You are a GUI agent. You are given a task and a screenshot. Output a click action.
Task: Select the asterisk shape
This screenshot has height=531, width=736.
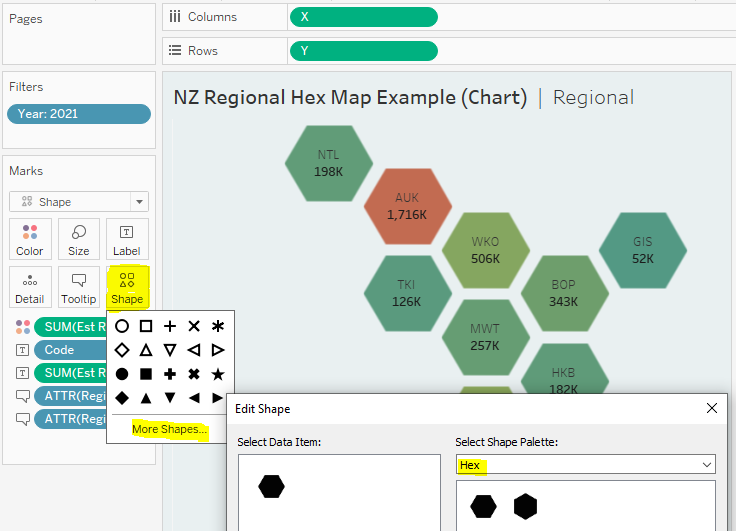tap(218, 326)
